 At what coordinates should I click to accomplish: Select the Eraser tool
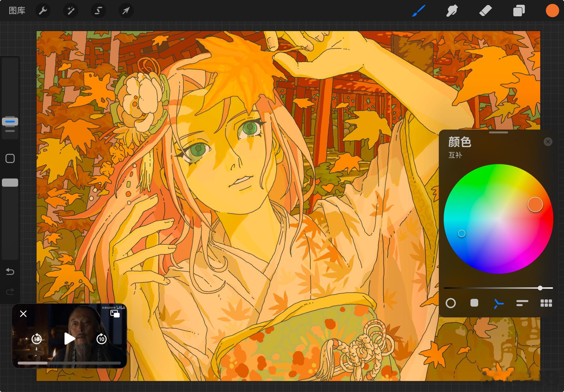pos(485,11)
